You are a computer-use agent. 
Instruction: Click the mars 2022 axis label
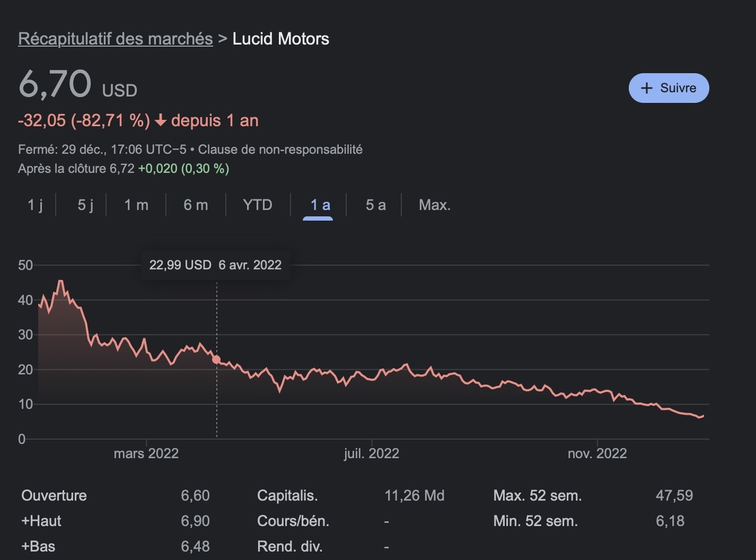pos(146,454)
